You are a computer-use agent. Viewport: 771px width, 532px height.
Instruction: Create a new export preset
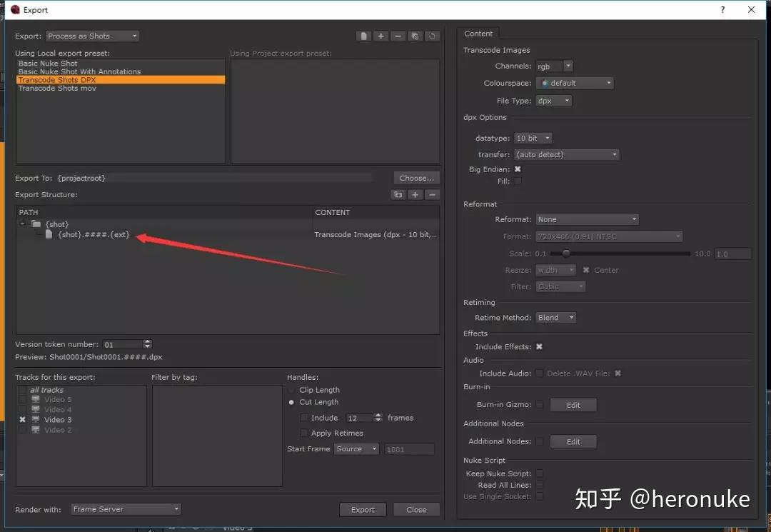363,36
